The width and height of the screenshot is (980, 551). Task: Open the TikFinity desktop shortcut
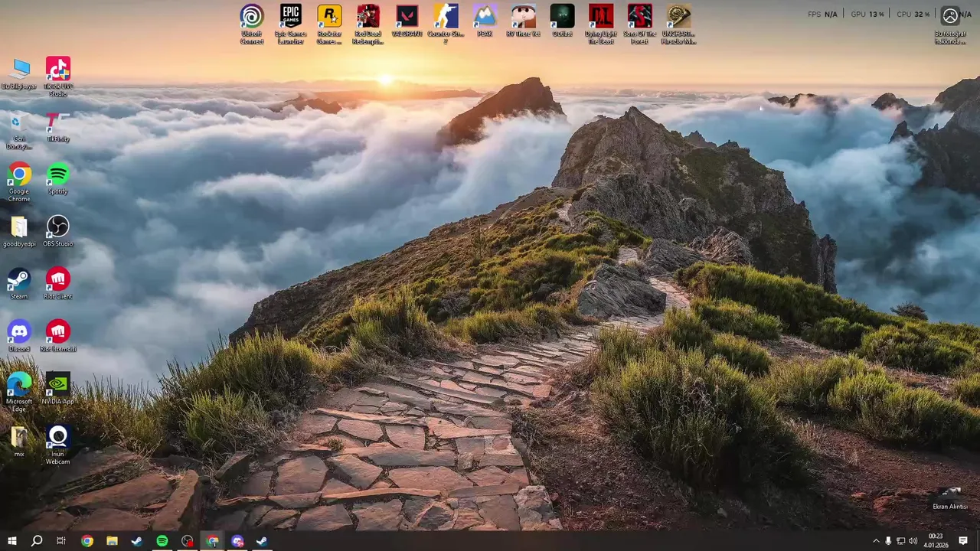pos(58,127)
